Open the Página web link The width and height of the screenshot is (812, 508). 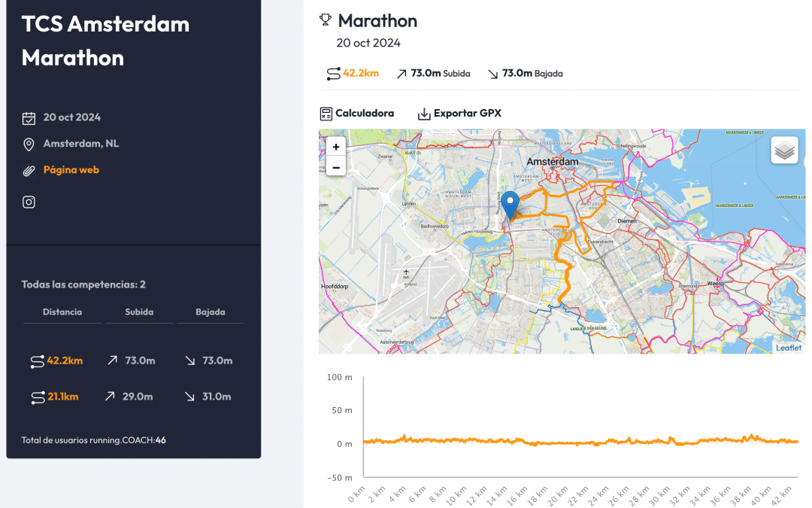[x=71, y=170]
